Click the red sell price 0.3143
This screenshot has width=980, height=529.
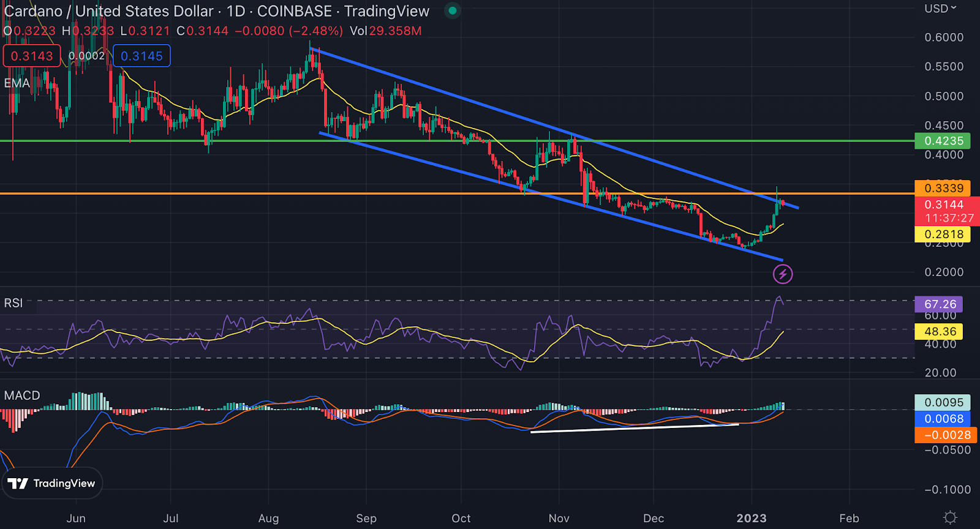coord(32,56)
